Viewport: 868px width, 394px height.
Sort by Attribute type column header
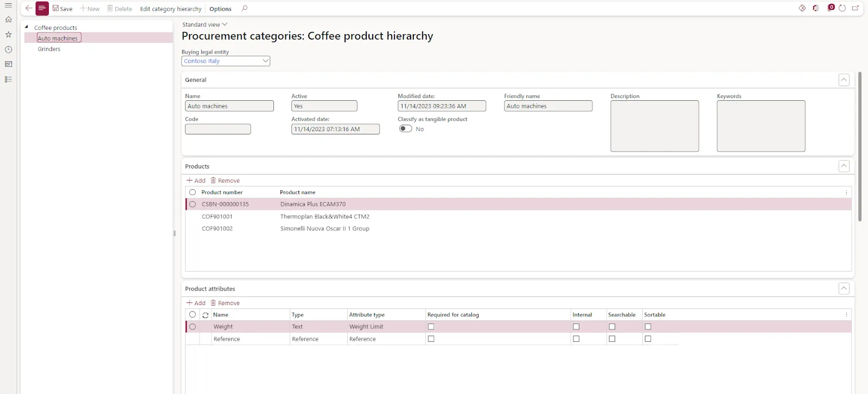[367, 315]
